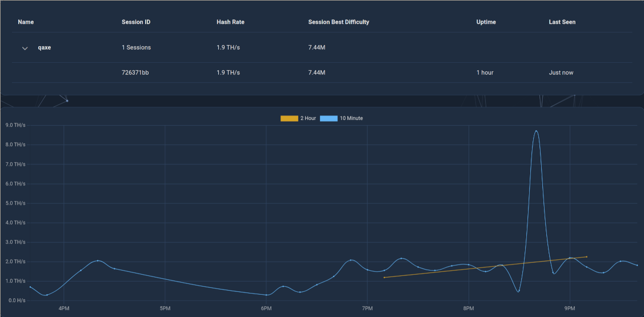Image resolution: width=644 pixels, height=317 pixels.
Task: Click the blue 10 Minute color swatch
Action: [x=329, y=118]
